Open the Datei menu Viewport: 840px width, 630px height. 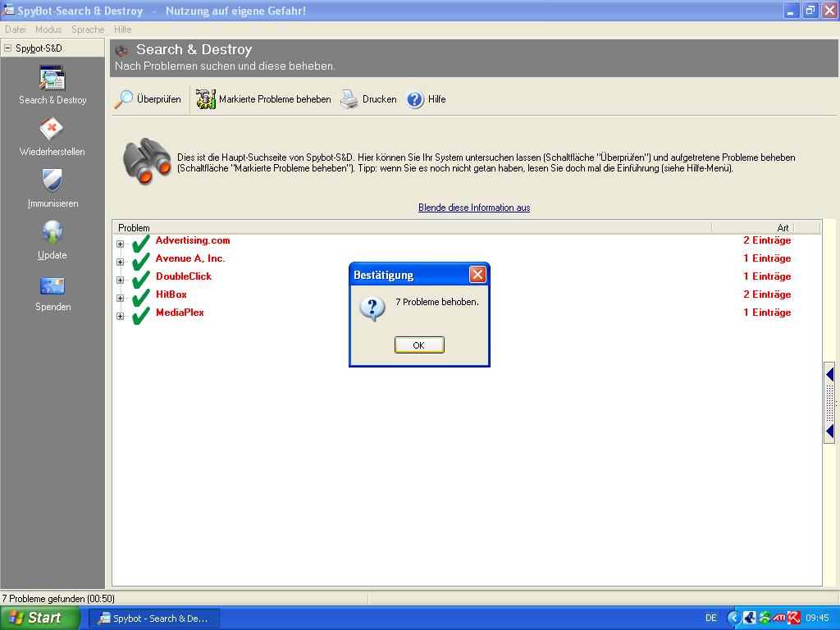click(15, 30)
